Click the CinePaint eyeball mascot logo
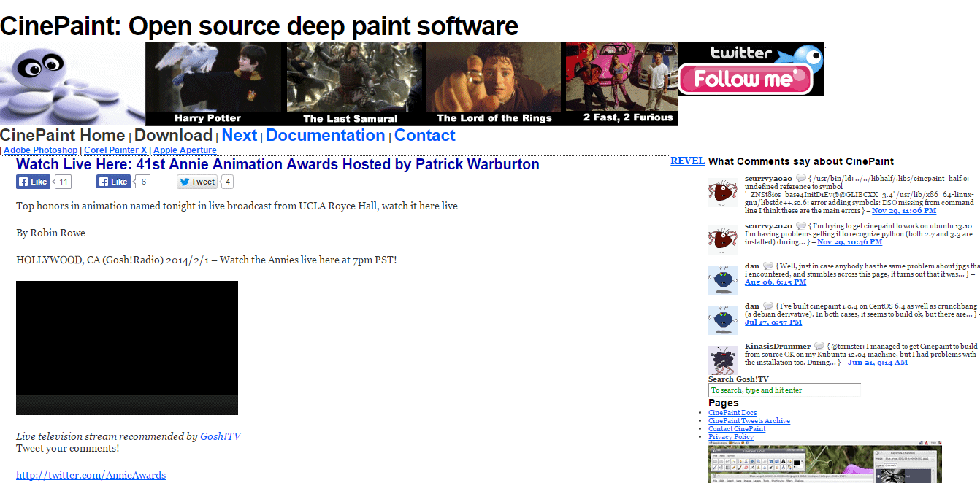 click(72, 83)
